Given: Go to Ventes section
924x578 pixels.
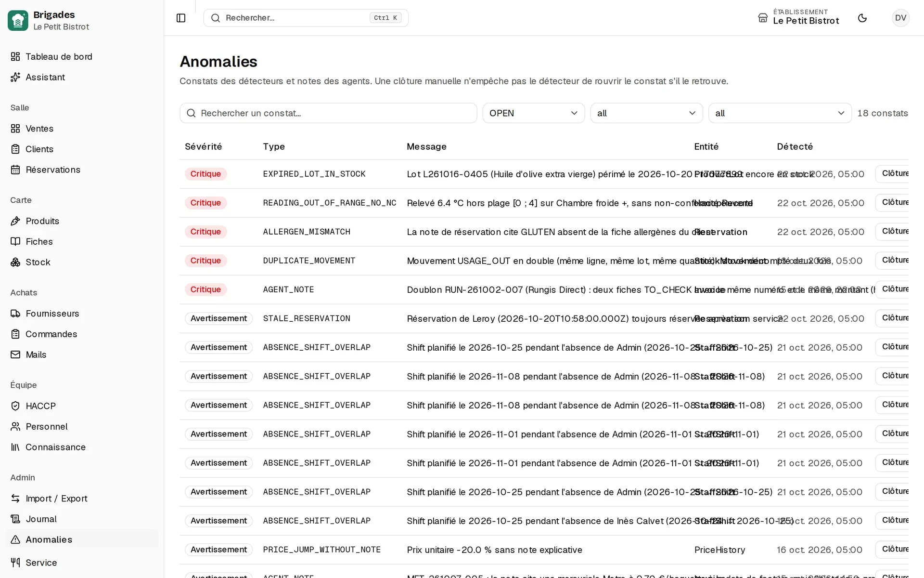Looking at the screenshot, I should click(x=82, y=129).
